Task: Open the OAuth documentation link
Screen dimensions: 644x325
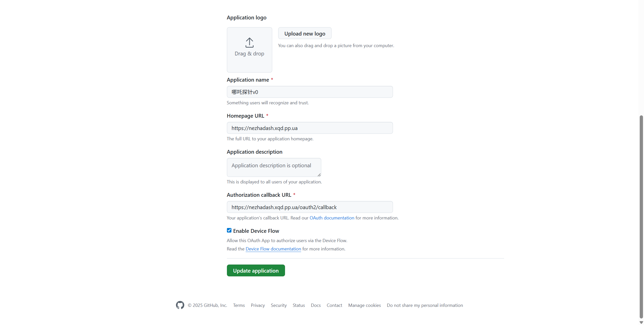Action: 332,218
